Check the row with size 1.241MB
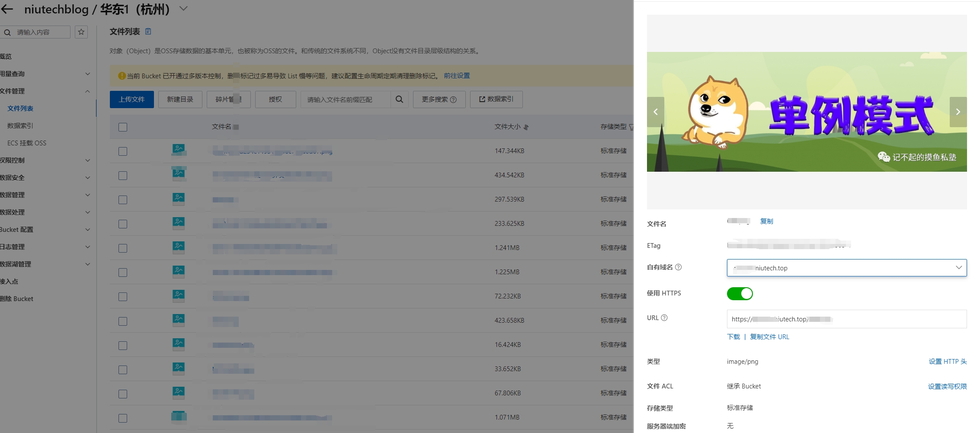980x433 pixels. [x=123, y=248]
